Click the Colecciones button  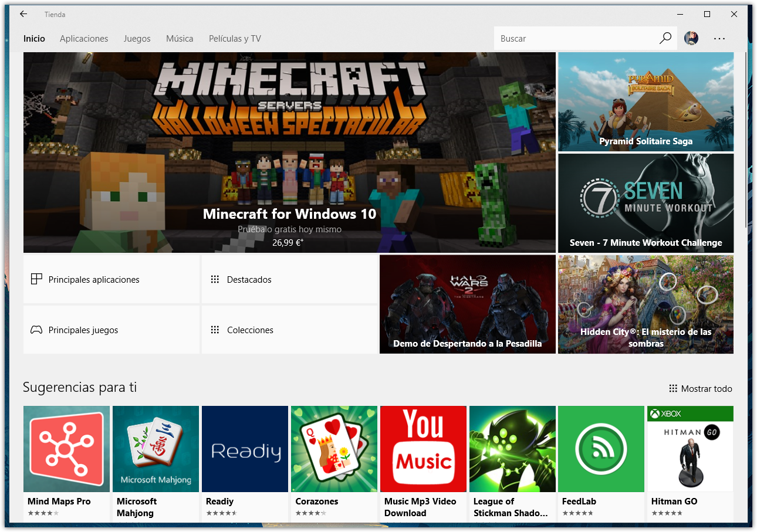pos(289,330)
